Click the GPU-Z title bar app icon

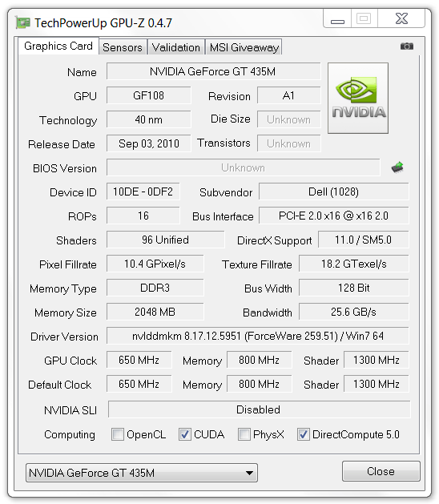pyautogui.click(x=22, y=22)
